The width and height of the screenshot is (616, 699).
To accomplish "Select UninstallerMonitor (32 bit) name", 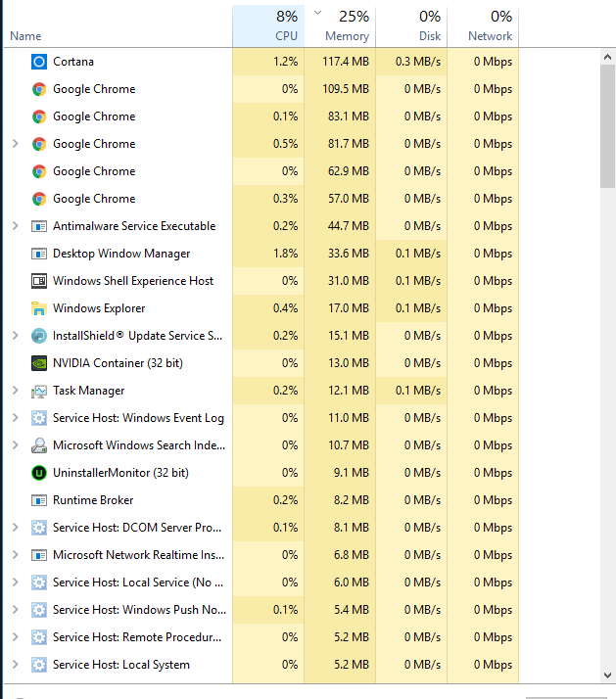I will 120,473.
